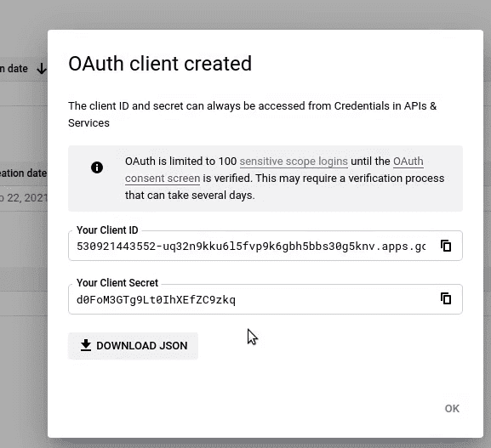The width and height of the screenshot is (491, 448).
Task: Download the credentials JSON file
Action: (x=133, y=346)
